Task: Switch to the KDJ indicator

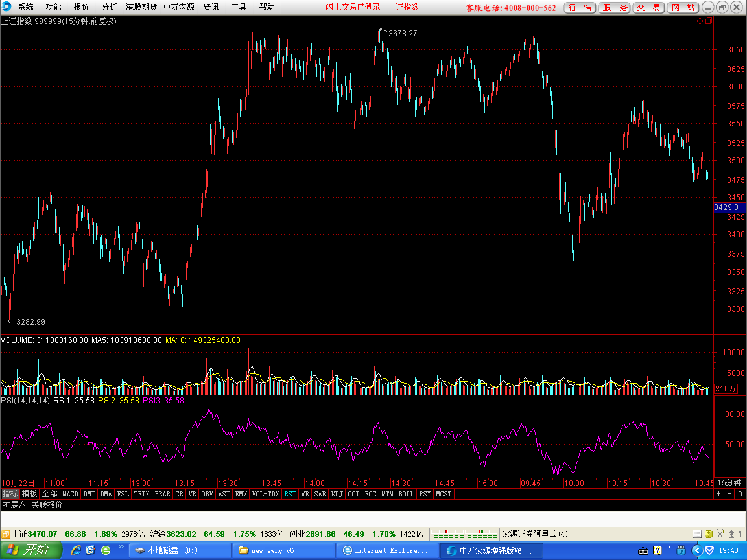Action: tap(337, 494)
